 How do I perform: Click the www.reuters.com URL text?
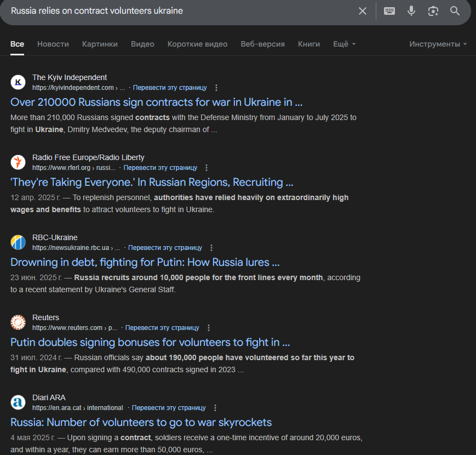pyautogui.click(x=74, y=328)
